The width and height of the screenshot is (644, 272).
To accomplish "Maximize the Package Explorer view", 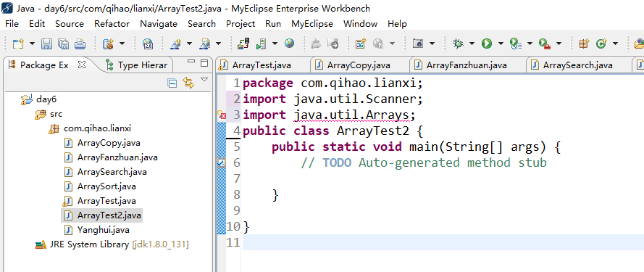I will [204, 63].
